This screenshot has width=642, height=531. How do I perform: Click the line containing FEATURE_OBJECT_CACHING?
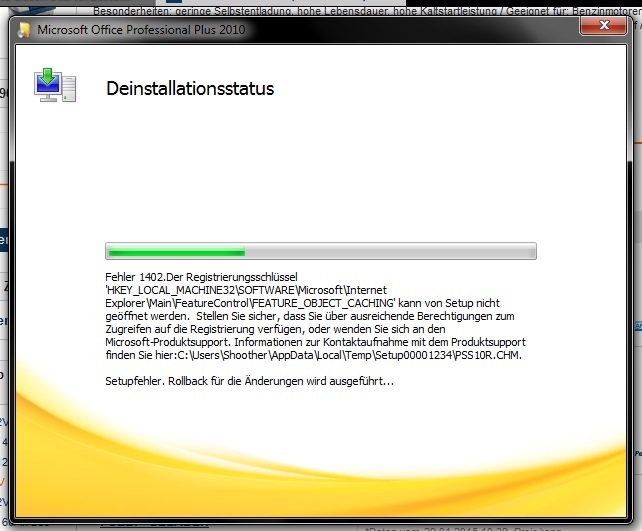tap(303, 303)
